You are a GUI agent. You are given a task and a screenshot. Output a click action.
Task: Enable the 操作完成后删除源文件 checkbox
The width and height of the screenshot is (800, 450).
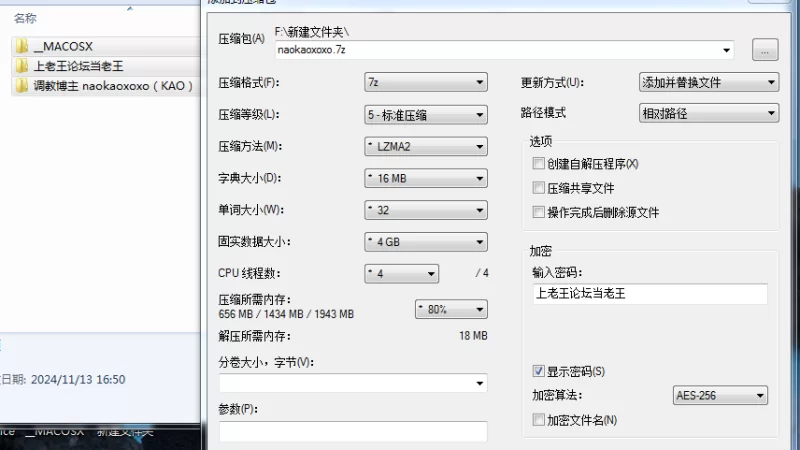coord(538,212)
